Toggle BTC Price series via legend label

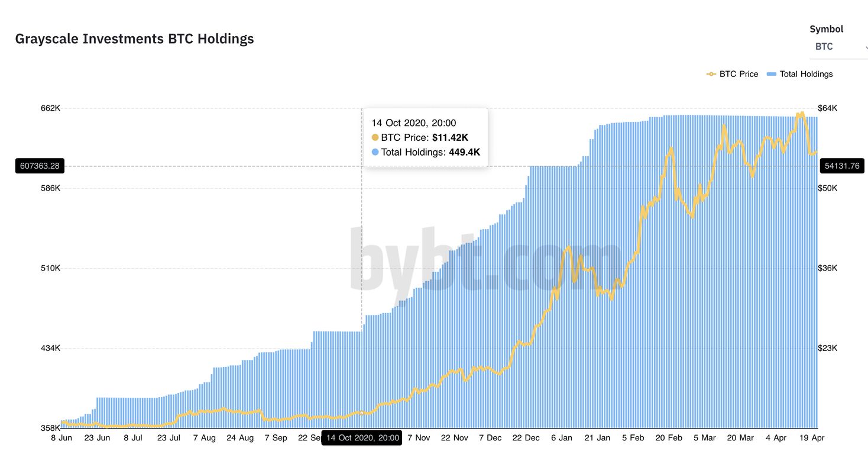[739, 74]
